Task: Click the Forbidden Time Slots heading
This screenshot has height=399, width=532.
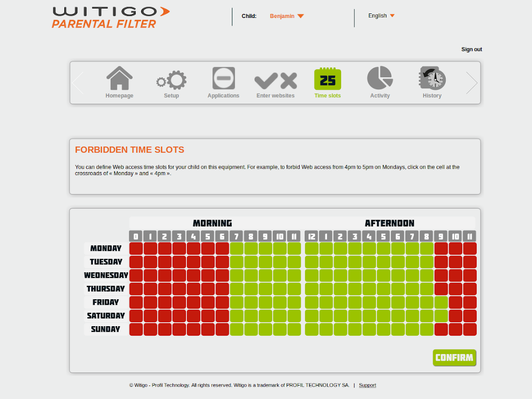Action: pos(130,150)
